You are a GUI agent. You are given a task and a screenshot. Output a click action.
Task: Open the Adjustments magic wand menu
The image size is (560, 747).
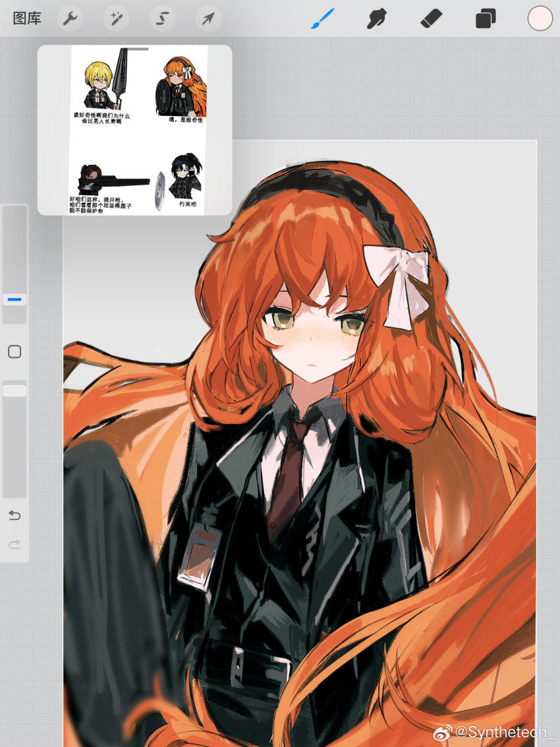point(115,18)
